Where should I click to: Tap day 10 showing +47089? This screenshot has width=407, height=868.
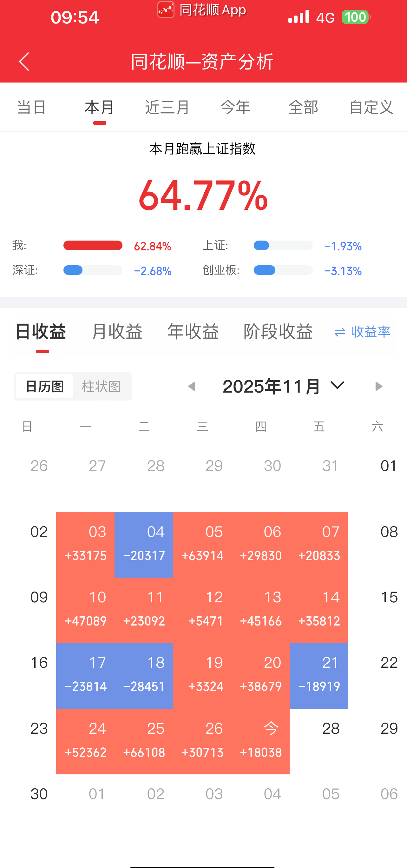pyautogui.click(x=85, y=610)
